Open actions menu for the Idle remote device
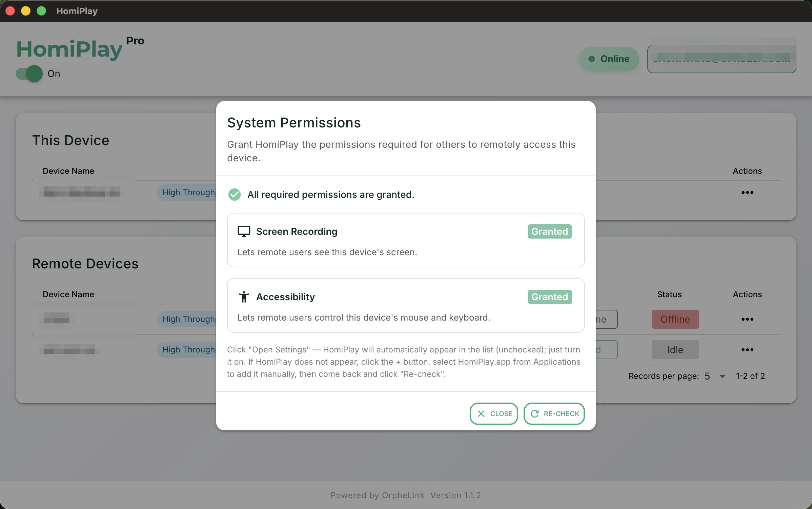 pyautogui.click(x=747, y=350)
